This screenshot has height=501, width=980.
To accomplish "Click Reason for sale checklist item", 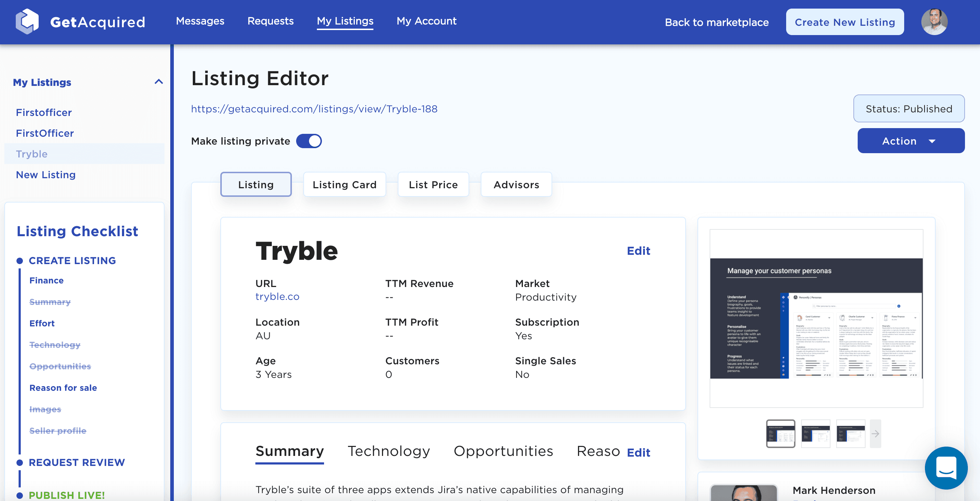I will tap(63, 388).
